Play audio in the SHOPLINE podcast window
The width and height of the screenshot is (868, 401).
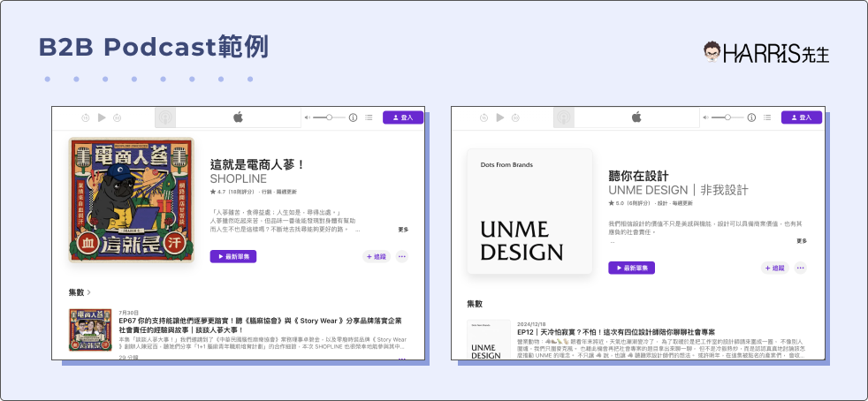102,117
